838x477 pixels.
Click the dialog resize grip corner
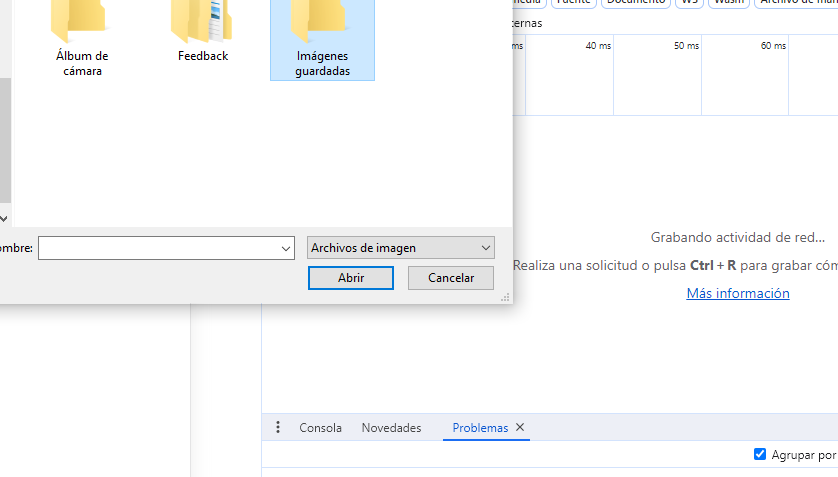505,297
